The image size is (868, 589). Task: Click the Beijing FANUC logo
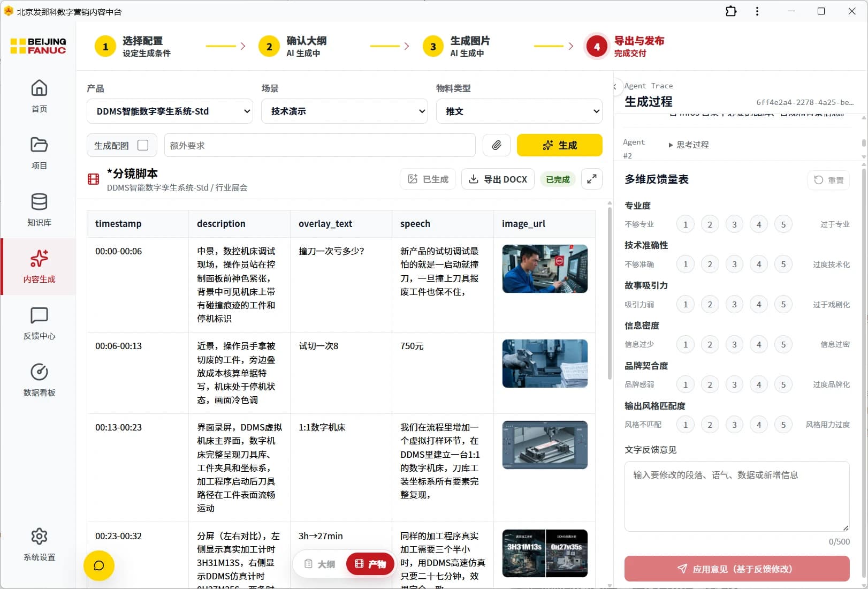click(x=38, y=46)
